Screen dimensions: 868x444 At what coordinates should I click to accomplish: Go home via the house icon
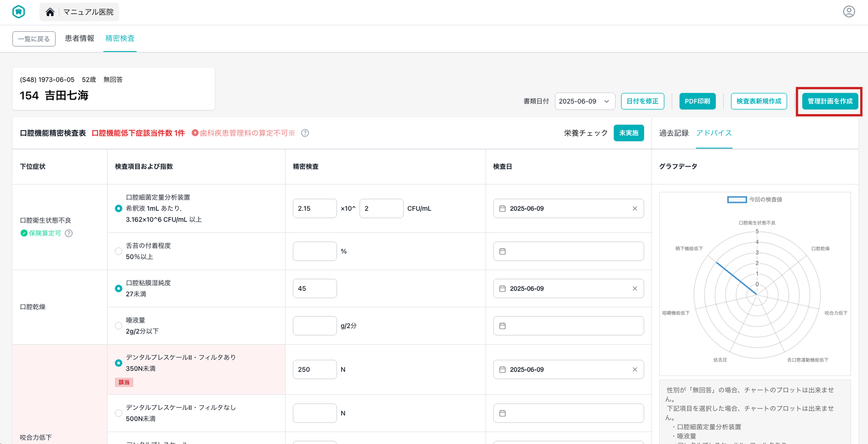(50, 12)
